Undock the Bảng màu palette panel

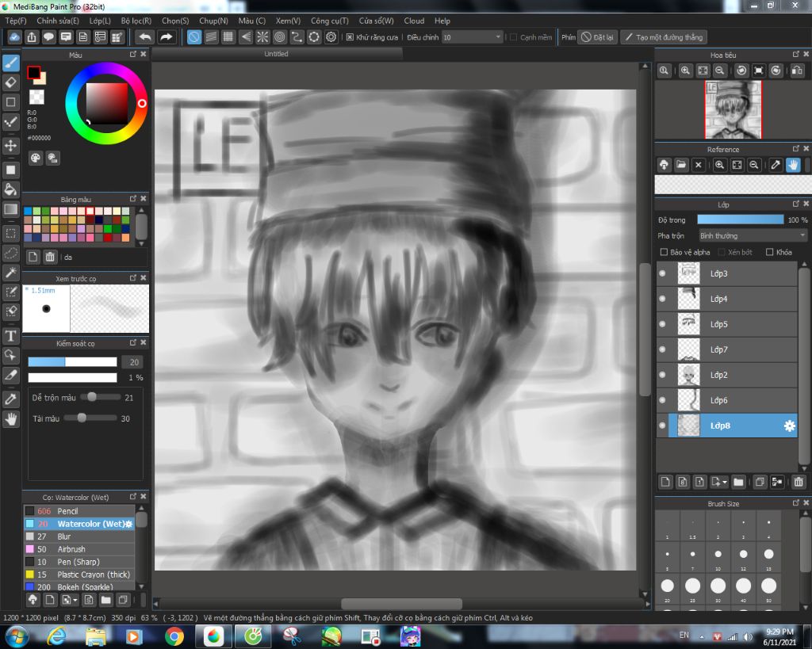(x=133, y=199)
